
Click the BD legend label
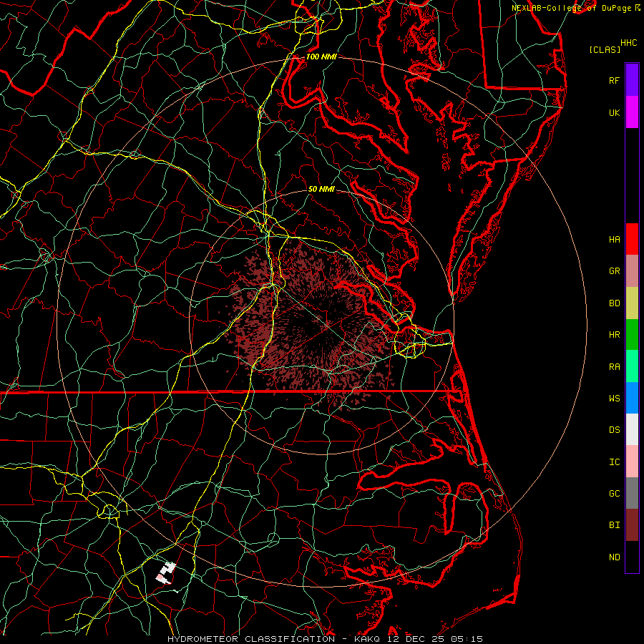coord(614,303)
